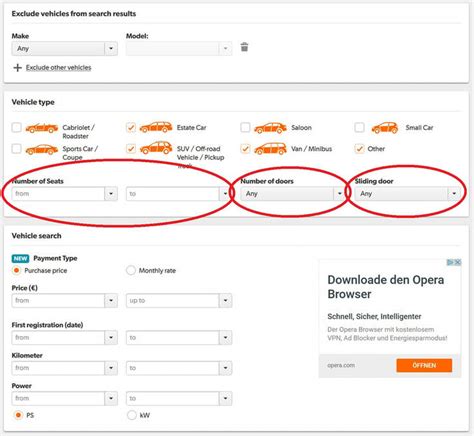Viewport: 474px width, 436px height.
Task: Uncheck the Other vehicle type checkbox
Action: (x=359, y=149)
